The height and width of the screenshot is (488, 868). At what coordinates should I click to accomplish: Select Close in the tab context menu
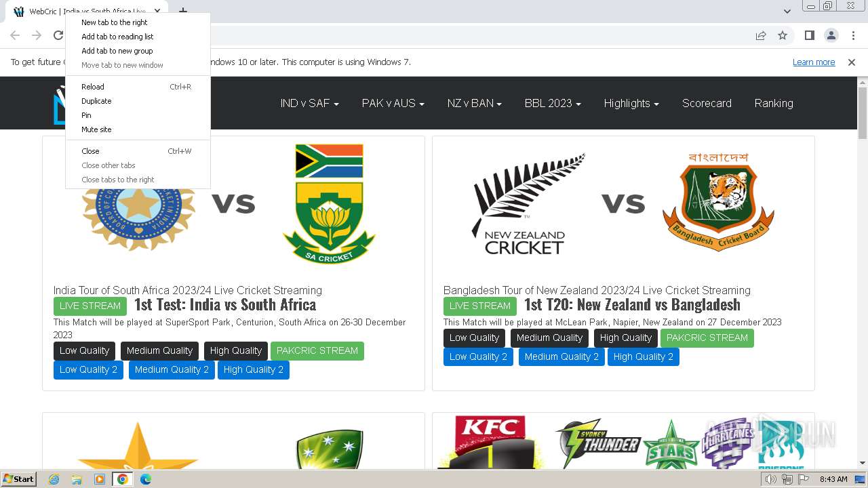(138, 151)
